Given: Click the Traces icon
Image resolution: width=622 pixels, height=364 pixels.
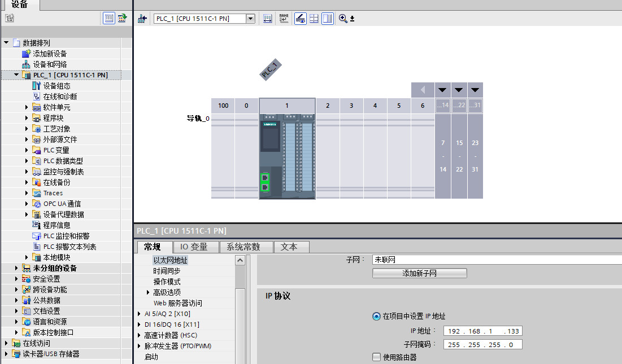Looking at the screenshot, I should tap(37, 193).
